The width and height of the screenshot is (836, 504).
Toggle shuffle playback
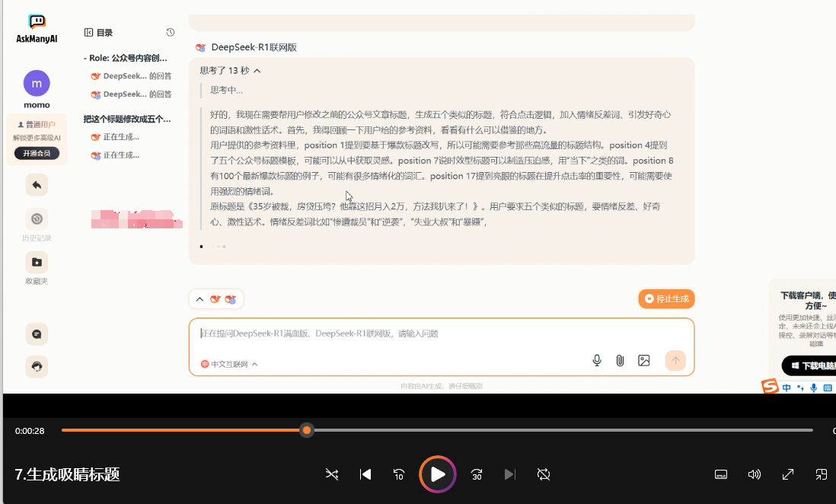(x=332, y=474)
